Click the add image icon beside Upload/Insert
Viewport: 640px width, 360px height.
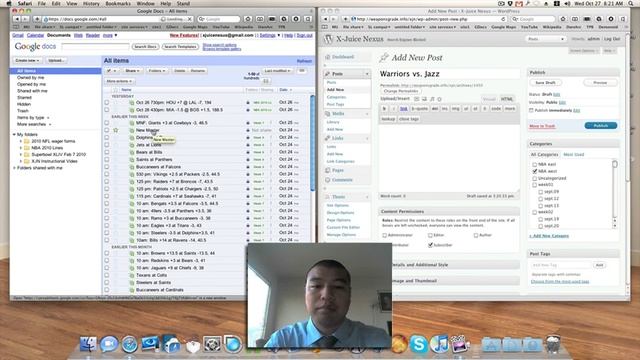417,99
